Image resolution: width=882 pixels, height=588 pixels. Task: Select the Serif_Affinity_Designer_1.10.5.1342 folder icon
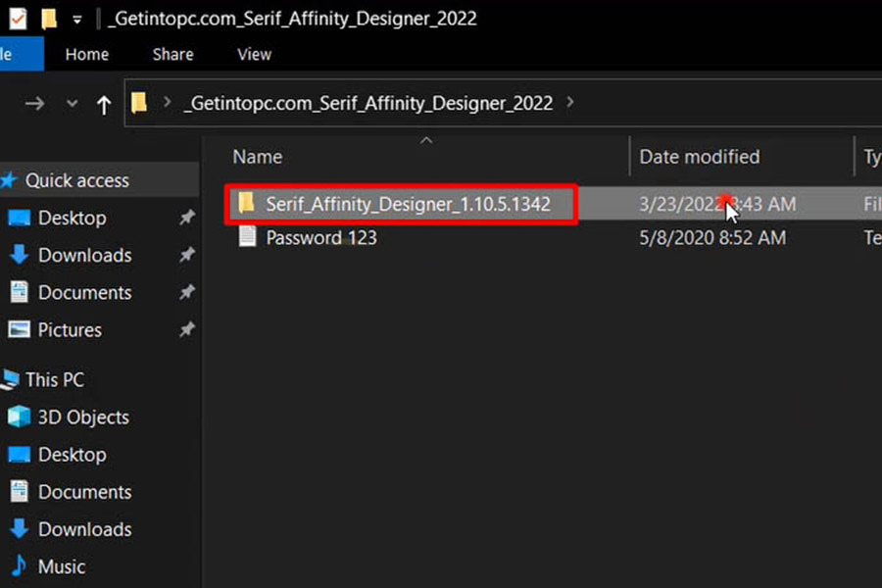[247, 204]
